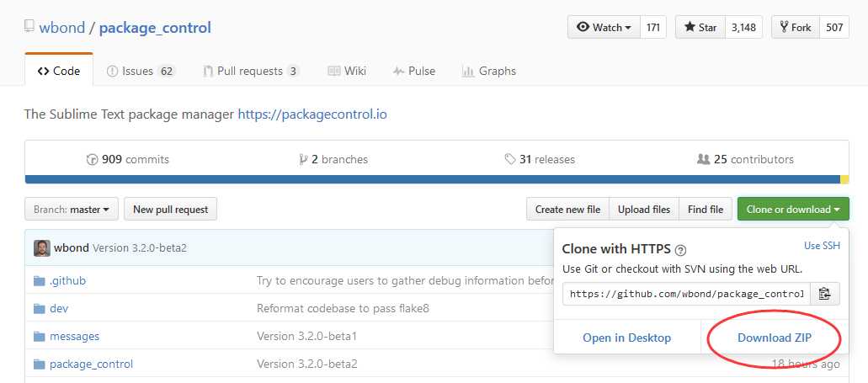The height and width of the screenshot is (383, 868).
Task: Click the messages folder icon
Action: (x=39, y=337)
